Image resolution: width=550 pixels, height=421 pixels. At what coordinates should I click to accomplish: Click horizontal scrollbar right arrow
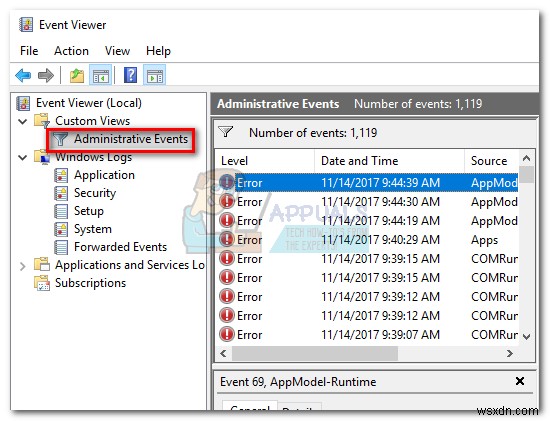[x=510, y=353]
